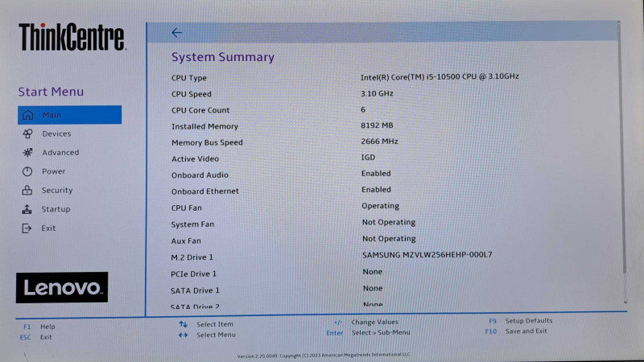644x362 pixels.
Task: Click F10 Save and Exit
Action: pos(516,331)
